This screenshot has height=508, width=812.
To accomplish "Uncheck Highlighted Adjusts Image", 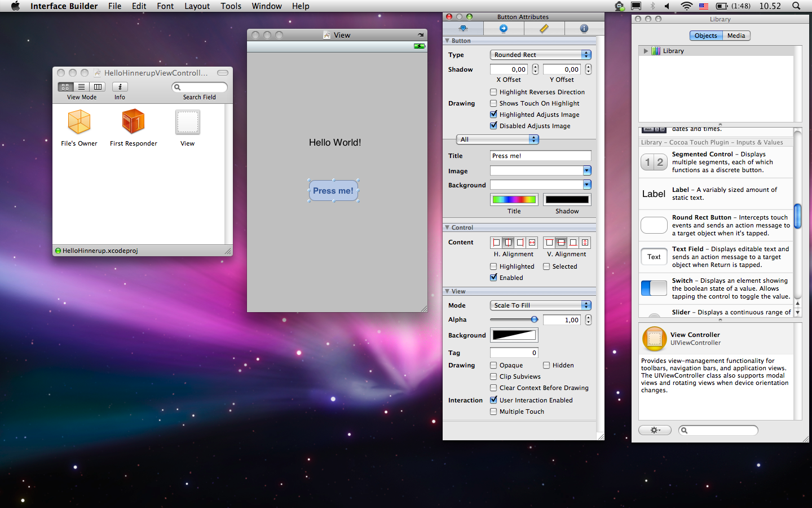I will [493, 115].
